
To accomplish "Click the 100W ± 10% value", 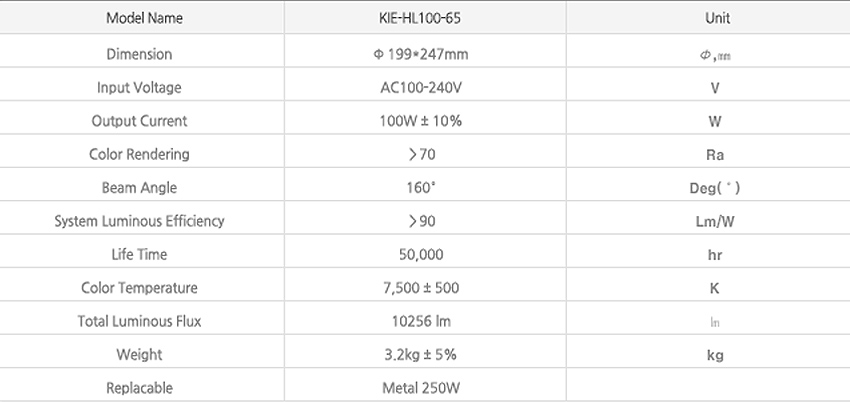I will click(421, 121).
